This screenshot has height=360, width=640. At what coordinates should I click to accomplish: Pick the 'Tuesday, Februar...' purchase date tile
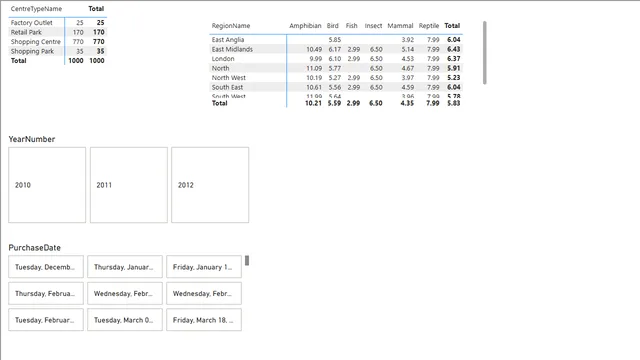click(46, 320)
